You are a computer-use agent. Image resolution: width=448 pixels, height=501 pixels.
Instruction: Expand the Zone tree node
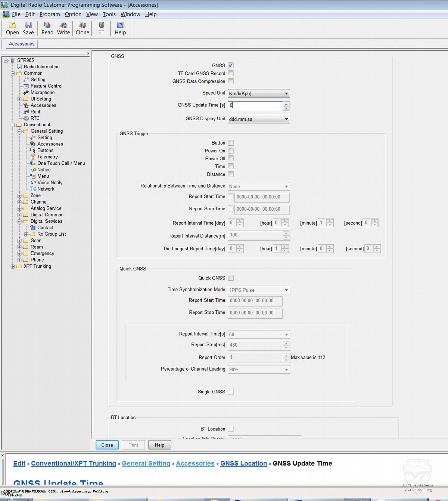[19, 196]
